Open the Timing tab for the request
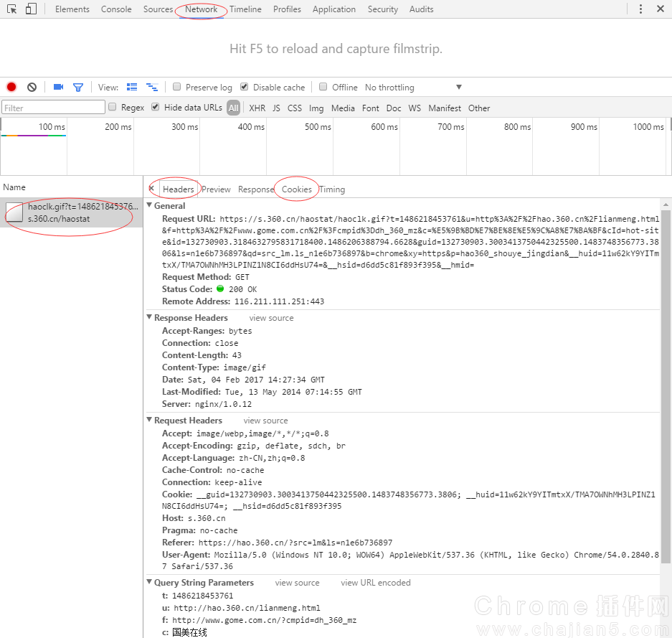This screenshot has width=672, height=638. coord(332,189)
